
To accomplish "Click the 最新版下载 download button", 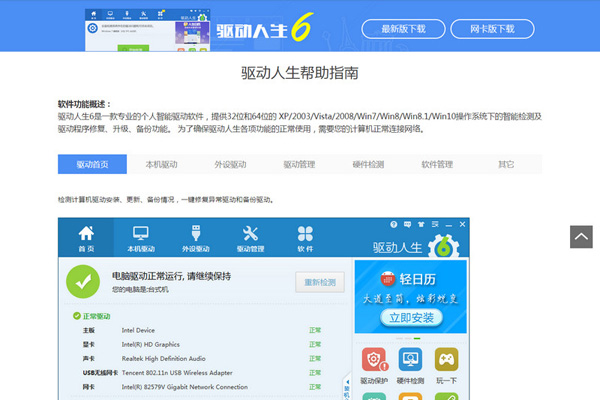I will [403, 29].
